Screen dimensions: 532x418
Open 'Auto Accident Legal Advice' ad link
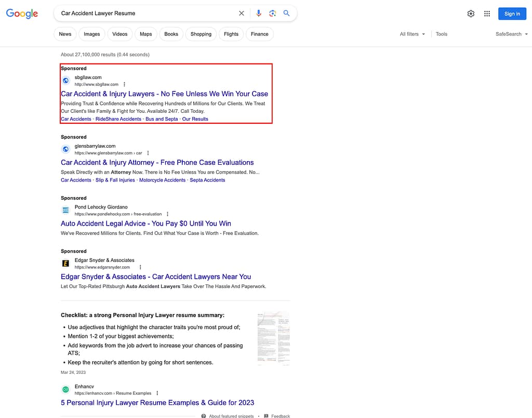point(146,224)
